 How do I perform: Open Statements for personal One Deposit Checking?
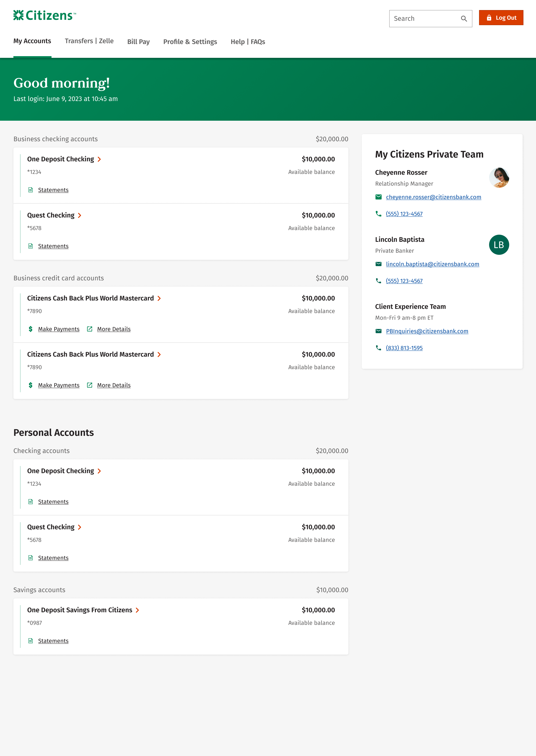(x=53, y=502)
